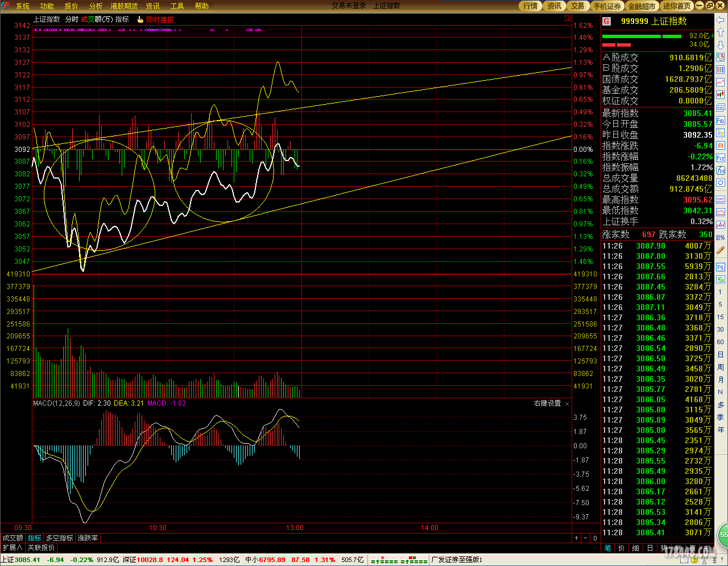Open the 手机证券 button
This screenshot has height=566, width=728.
[x=607, y=6]
